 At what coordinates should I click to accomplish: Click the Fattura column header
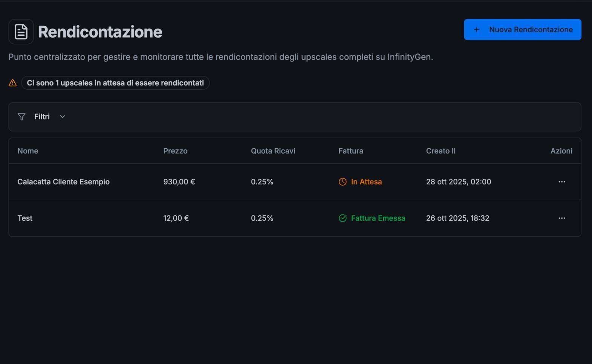[350, 151]
